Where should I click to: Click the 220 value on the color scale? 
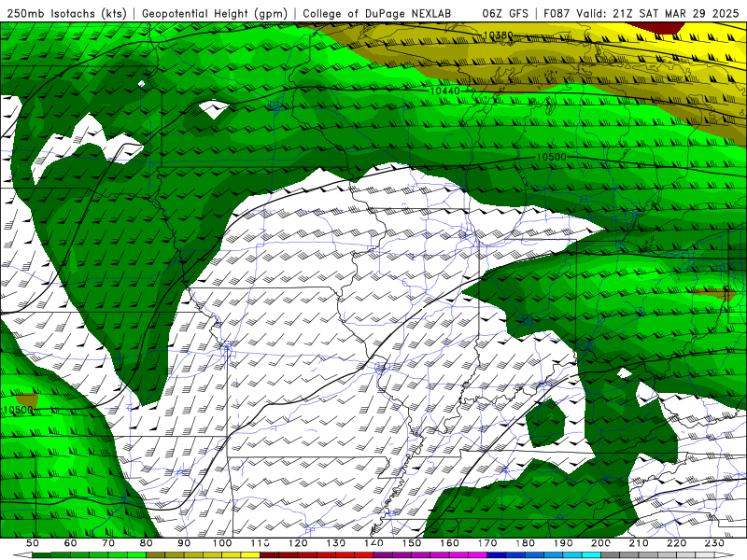click(x=677, y=543)
